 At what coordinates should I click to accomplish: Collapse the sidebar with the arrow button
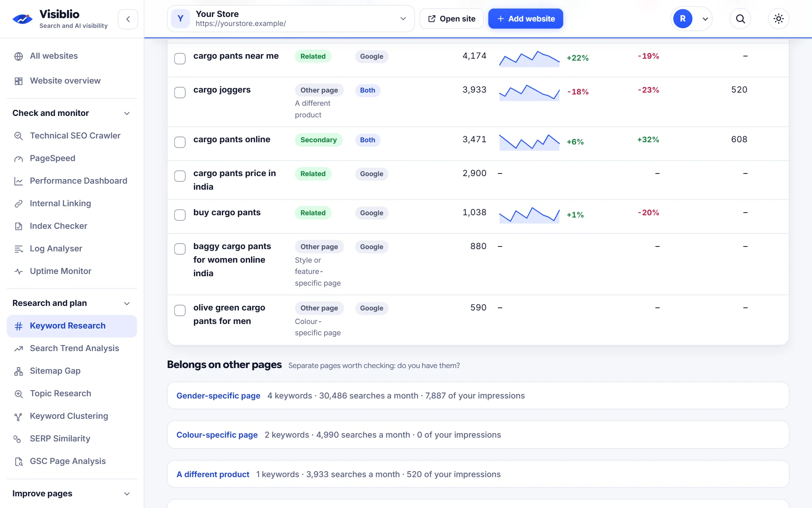(128, 19)
